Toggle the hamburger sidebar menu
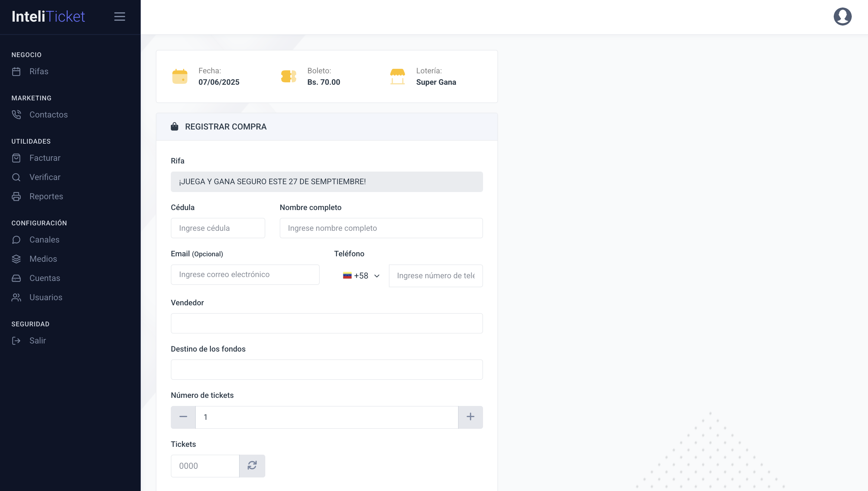 tap(119, 17)
